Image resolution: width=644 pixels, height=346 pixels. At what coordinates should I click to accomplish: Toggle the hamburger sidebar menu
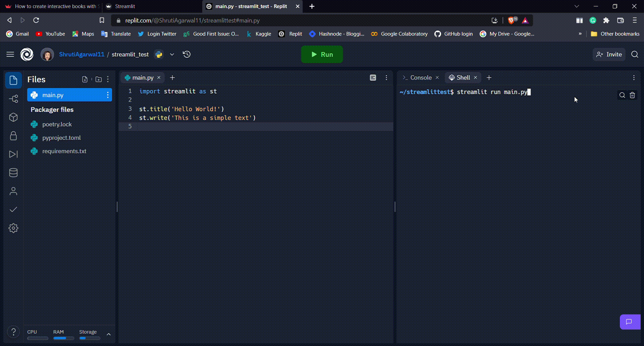[10, 54]
